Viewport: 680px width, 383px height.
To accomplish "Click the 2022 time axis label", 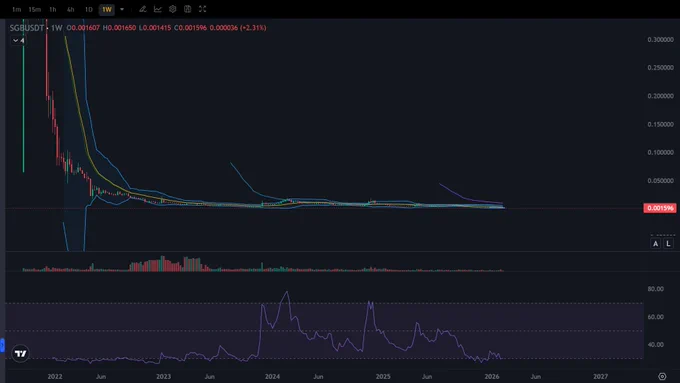I will [x=55, y=376].
